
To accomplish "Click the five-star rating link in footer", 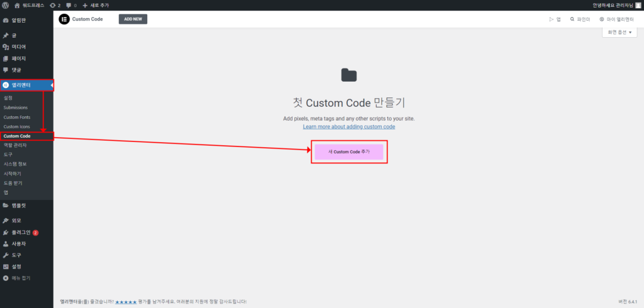I will (126, 302).
